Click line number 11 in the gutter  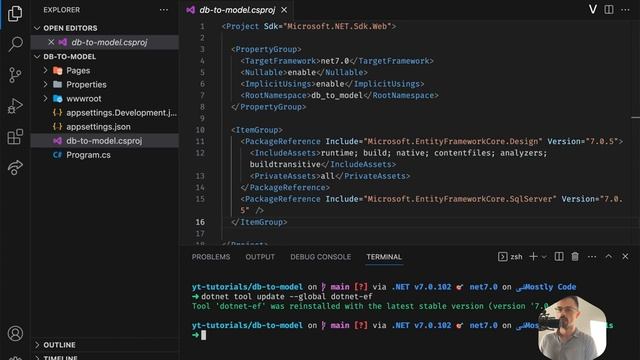coord(200,141)
